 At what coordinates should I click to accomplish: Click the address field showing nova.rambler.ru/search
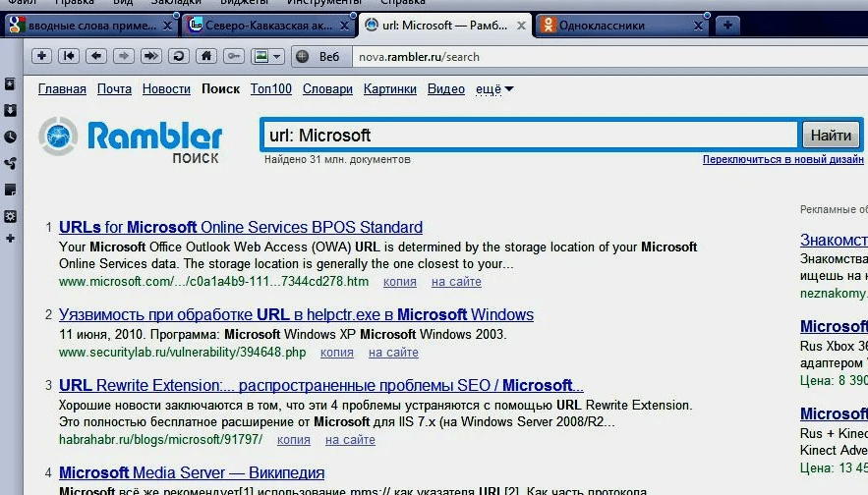coord(608,56)
